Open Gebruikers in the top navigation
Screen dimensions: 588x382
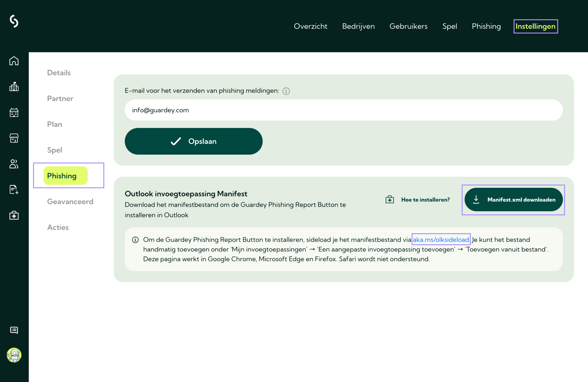tap(408, 26)
